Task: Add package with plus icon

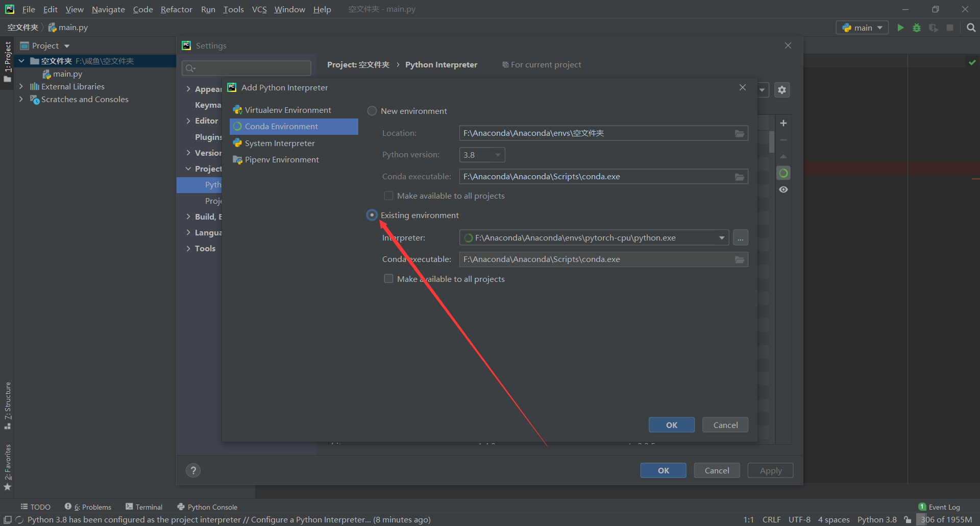Action: (783, 123)
